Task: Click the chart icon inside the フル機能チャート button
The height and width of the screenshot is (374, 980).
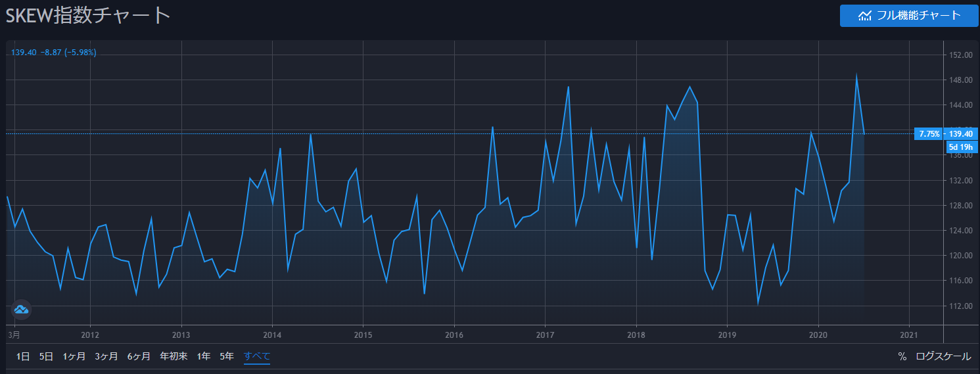Action: click(865, 16)
